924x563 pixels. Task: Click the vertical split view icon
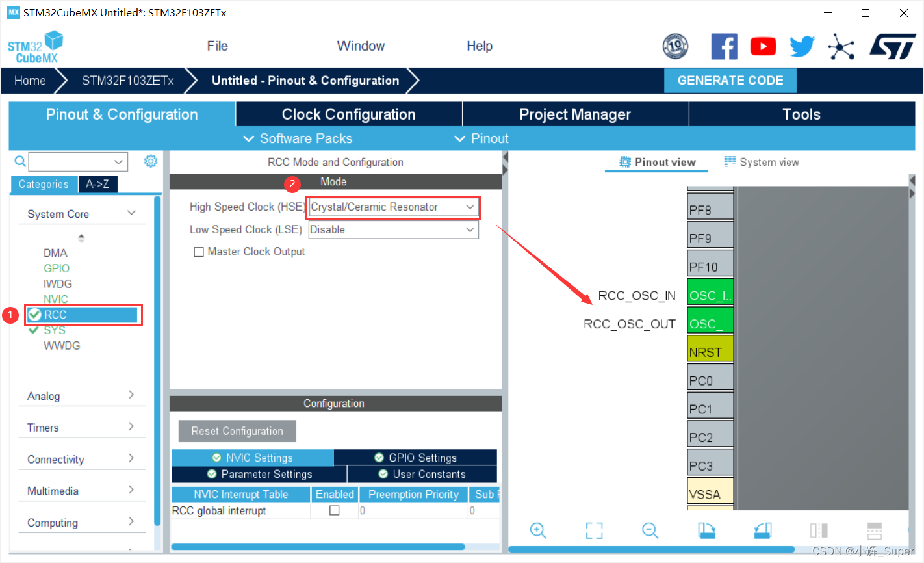[819, 530]
